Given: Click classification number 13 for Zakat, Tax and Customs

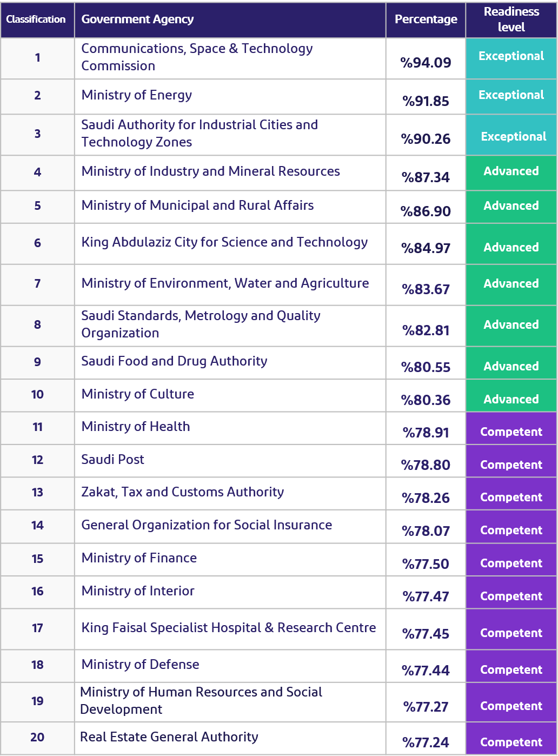Looking at the screenshot, I should coord(36,493).
